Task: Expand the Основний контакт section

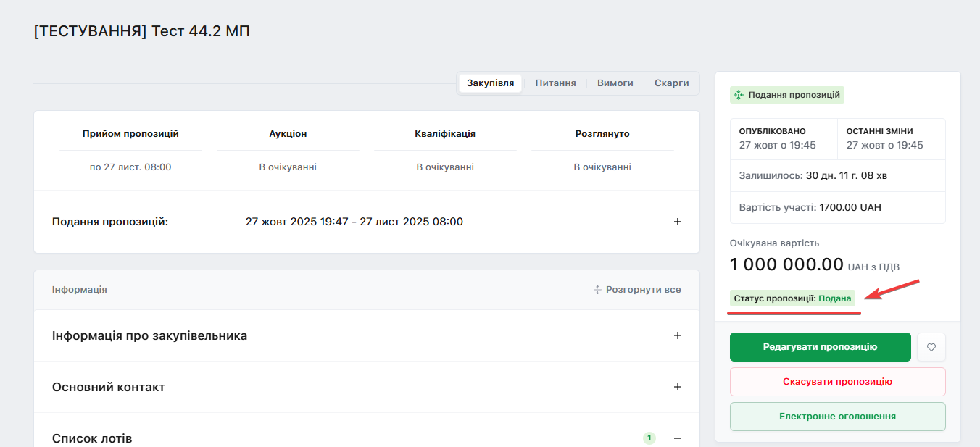Action: point(678,387)
